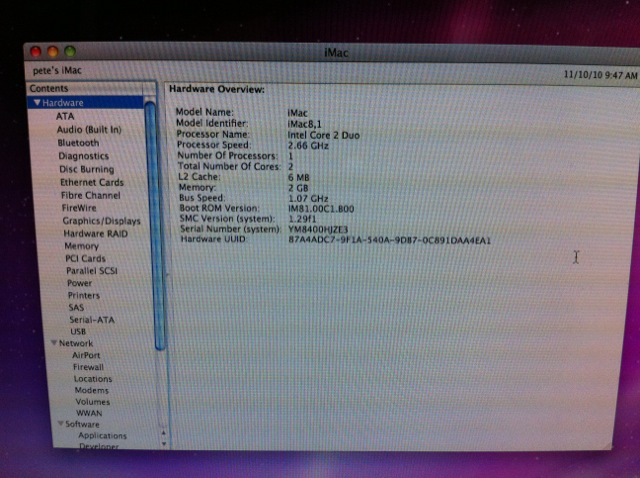This screenshot has height=478, width=640.
Task: Click the 6 MB L2 Cache value
Action: pyautogui.click(x=298, y=177)
